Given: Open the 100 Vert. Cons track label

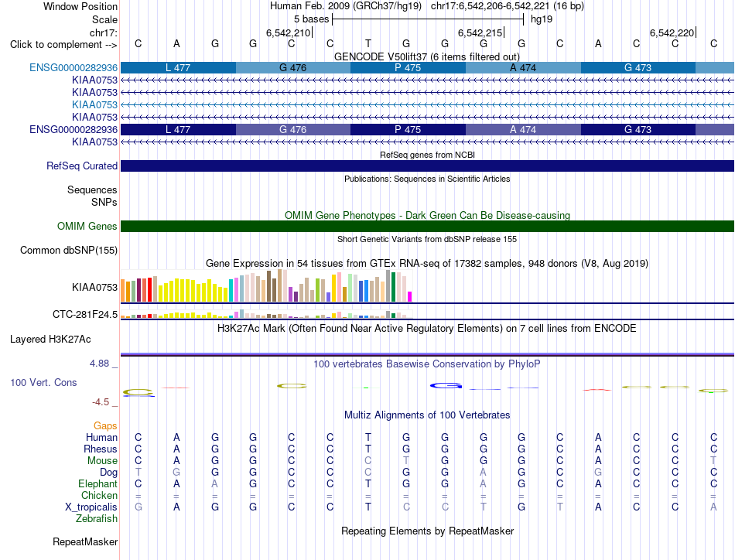Looking at the screenshot, I should [43, 382].
